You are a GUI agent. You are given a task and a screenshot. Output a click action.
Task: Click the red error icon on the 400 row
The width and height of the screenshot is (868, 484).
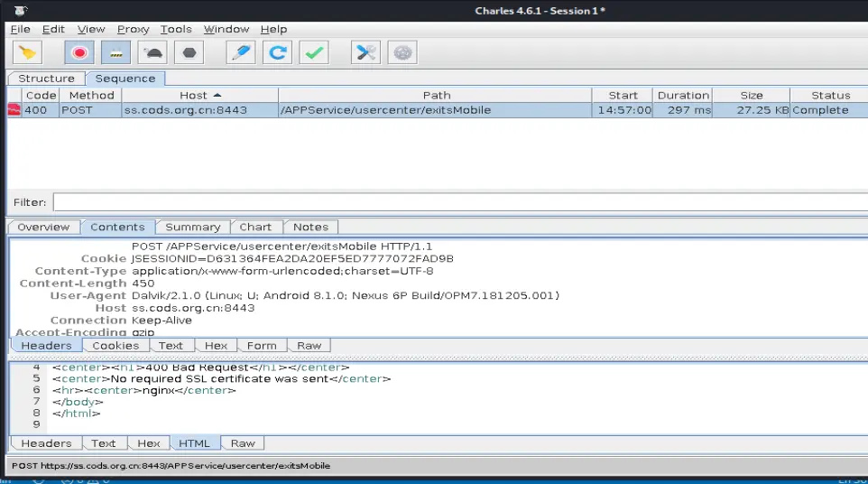tap(14, 109)
